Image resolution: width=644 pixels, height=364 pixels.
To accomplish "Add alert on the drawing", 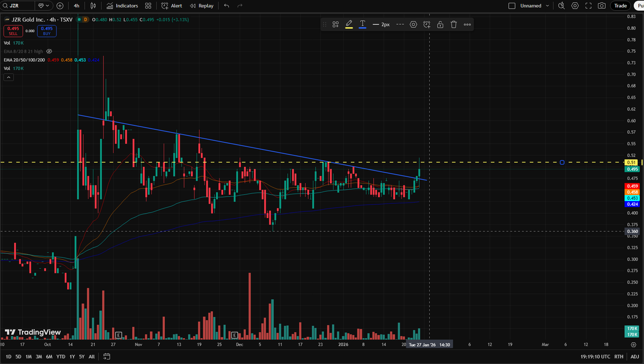I will point(427,24).
